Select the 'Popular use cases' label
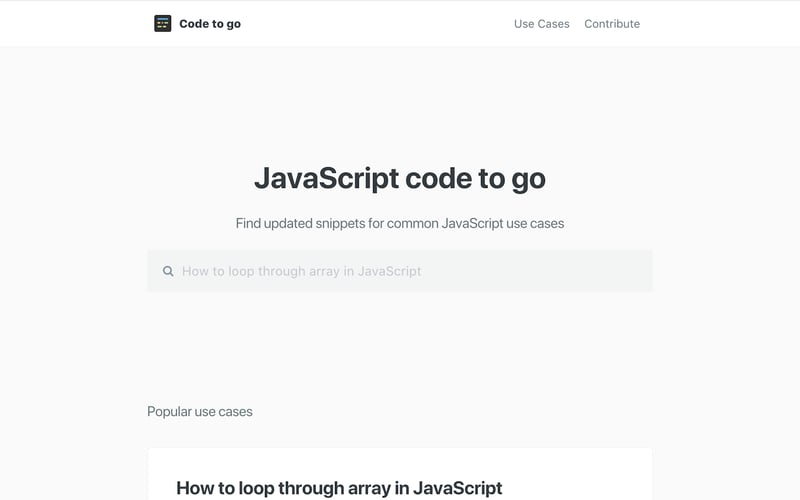Image resolution: width=800 pixels, height=500 pixels. coord(199,412)
